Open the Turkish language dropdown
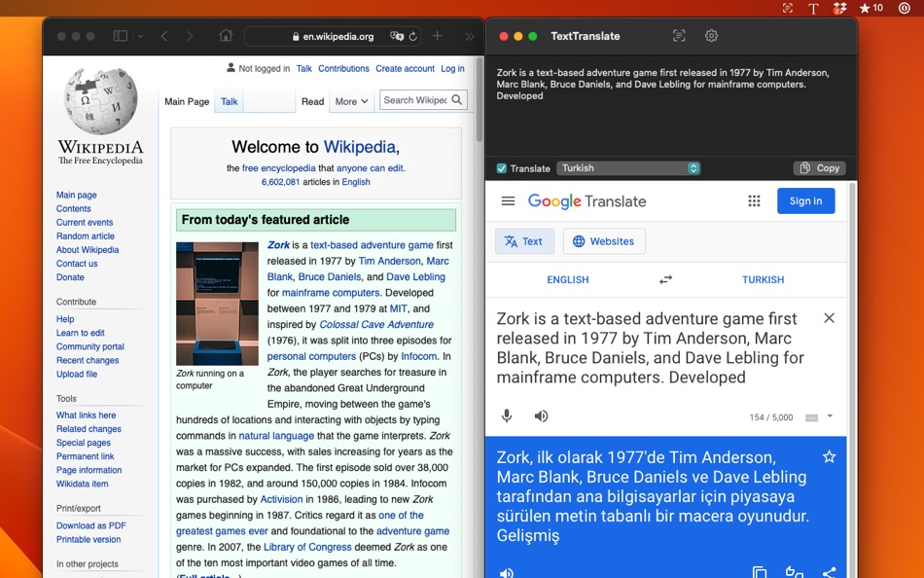The height and width of the screenshot is (578, 924). [x=628, y=168]
